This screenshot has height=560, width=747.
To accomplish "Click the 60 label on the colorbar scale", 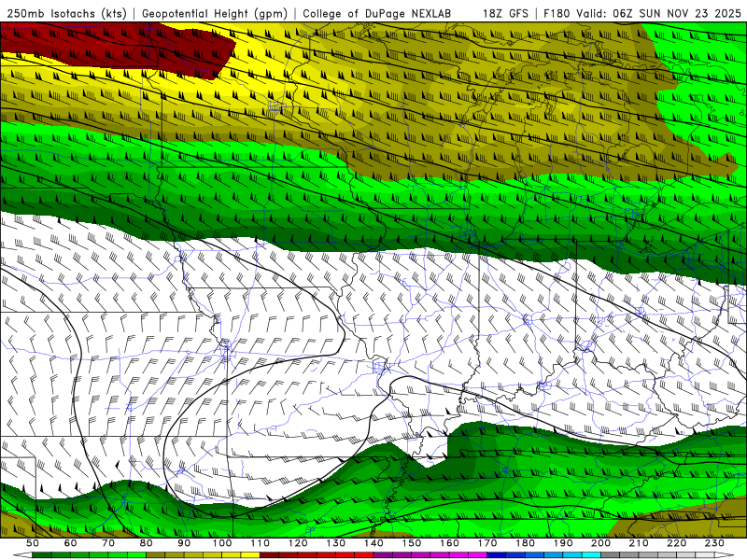I will pos(70,543).
